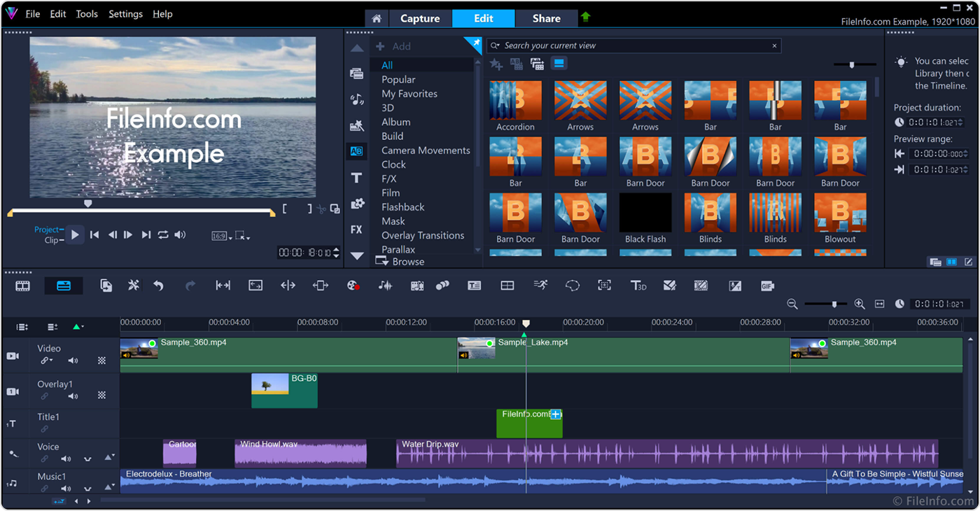Play the project preview
This screenshot has height=511, width=980.
[75, 235]
